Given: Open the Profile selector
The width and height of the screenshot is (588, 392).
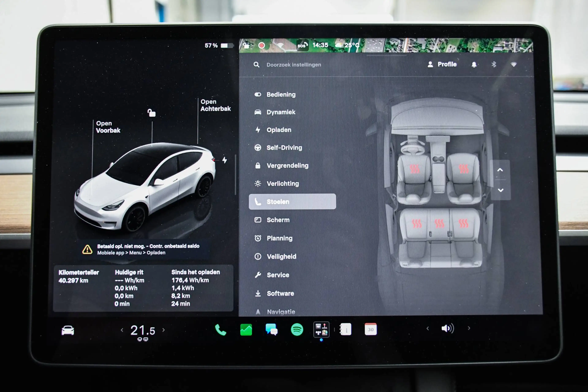Looking at the screenshot, I should (x=442, y=64).
